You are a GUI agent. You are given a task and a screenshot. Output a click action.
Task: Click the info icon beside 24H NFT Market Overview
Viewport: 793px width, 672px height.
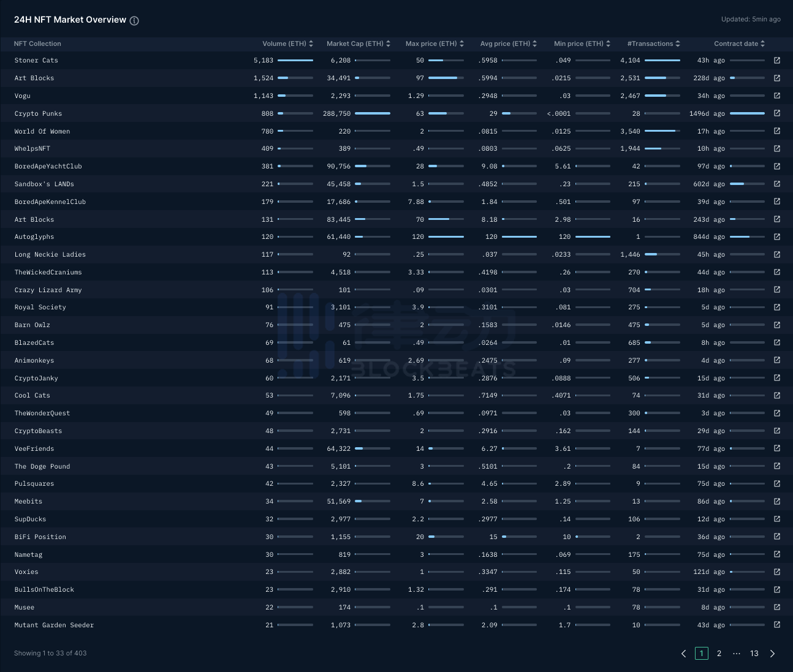click(x=134, y=20)
